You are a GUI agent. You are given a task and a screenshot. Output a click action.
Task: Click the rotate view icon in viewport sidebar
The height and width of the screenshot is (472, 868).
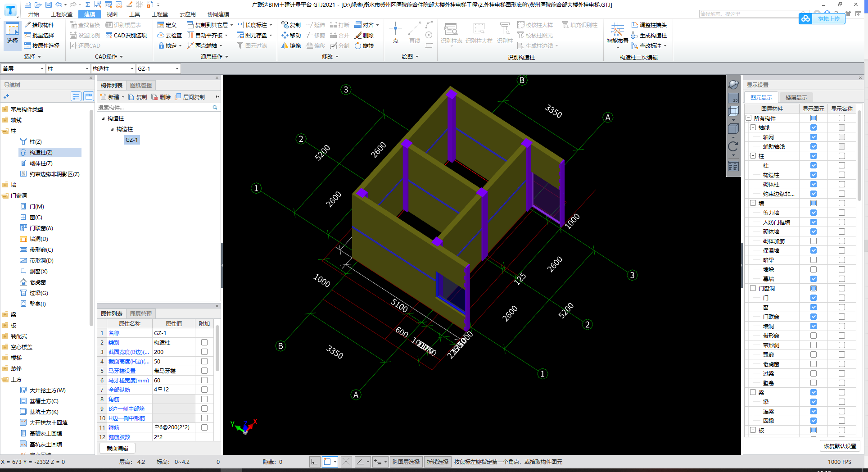click(733, 146)
